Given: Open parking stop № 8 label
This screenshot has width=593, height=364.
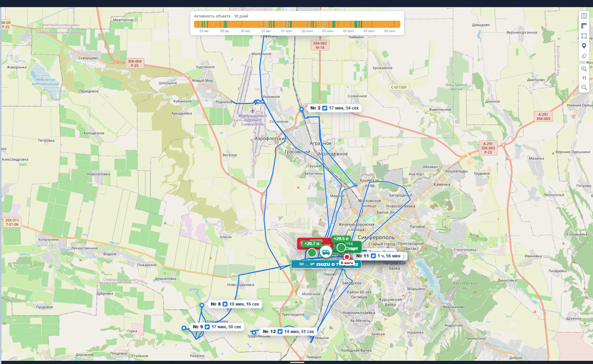Looking at the screenshot, I should click(x=235, y=304).
